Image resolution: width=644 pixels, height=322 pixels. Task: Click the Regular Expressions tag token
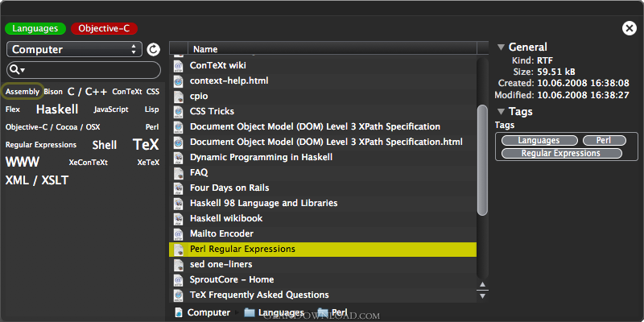[561, 153]
